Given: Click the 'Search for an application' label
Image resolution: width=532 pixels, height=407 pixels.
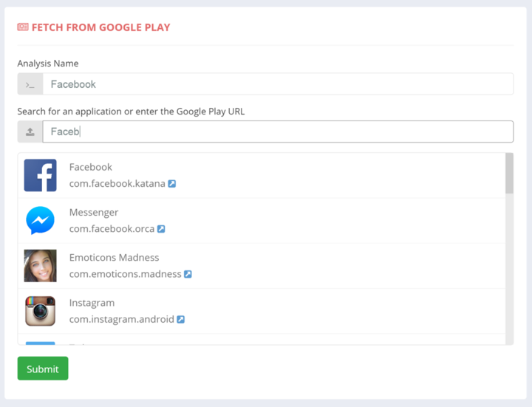Looking at the screenshot, I should coord(131,112).
